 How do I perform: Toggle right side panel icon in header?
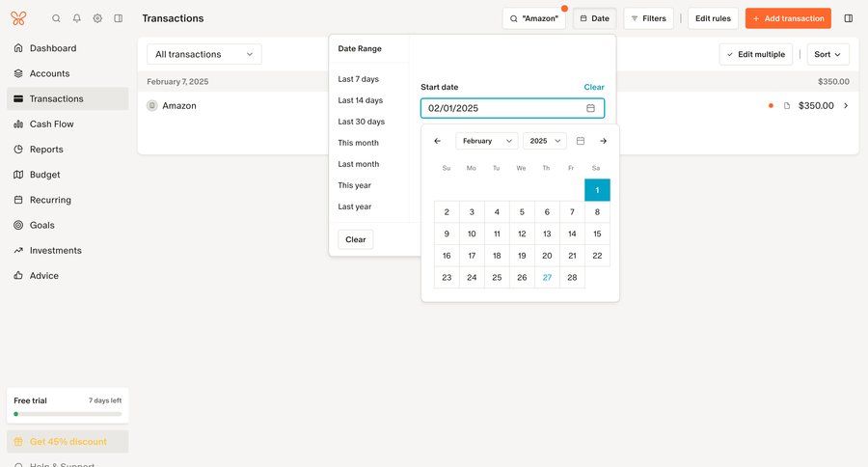pyautogui.click(x=849, y=18)
